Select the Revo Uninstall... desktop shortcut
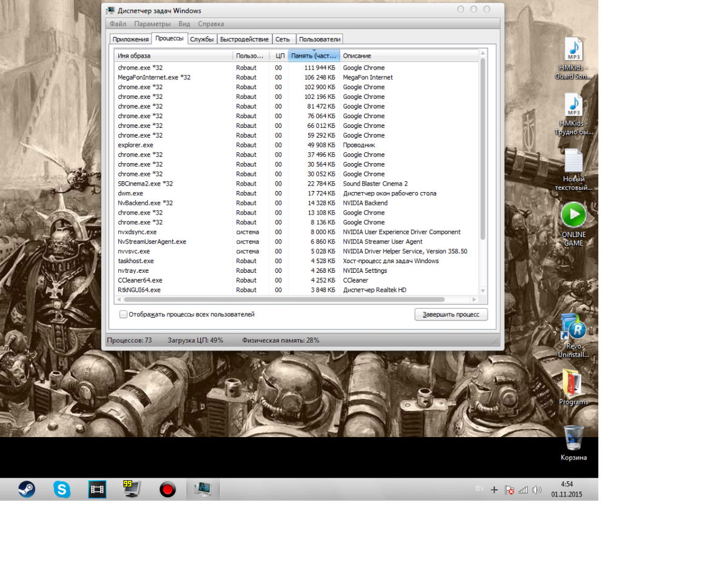The image size is (728, 582). [x=573, y=336]
